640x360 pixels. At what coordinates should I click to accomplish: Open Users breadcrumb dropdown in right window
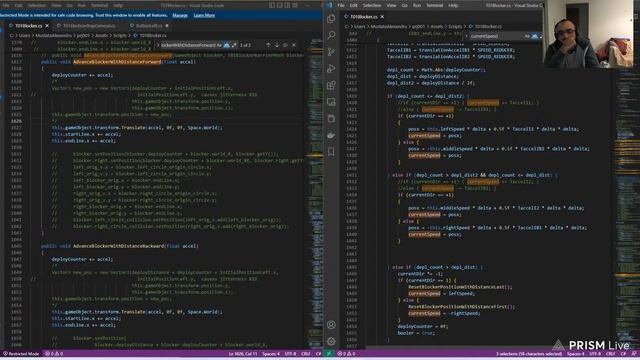coord(360,27)
